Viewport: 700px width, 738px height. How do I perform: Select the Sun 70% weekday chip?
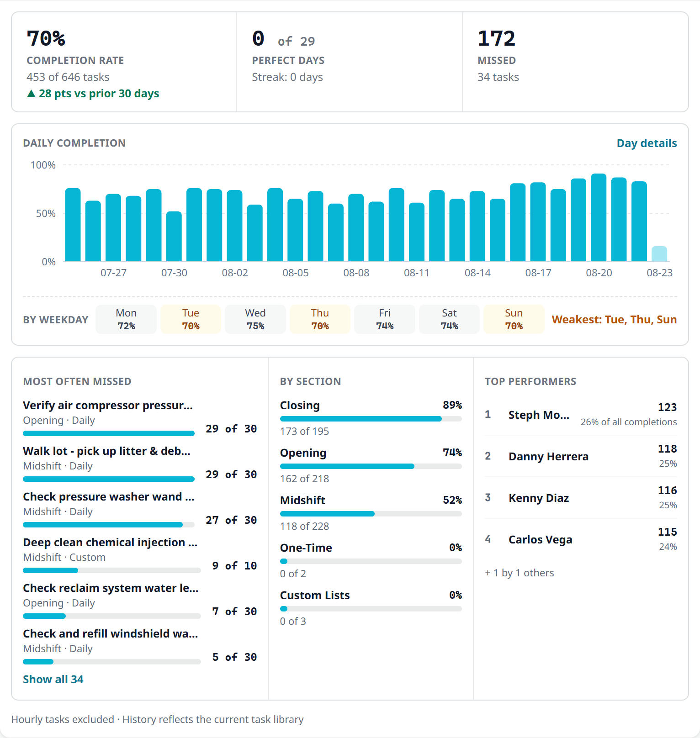pos(514,319)
